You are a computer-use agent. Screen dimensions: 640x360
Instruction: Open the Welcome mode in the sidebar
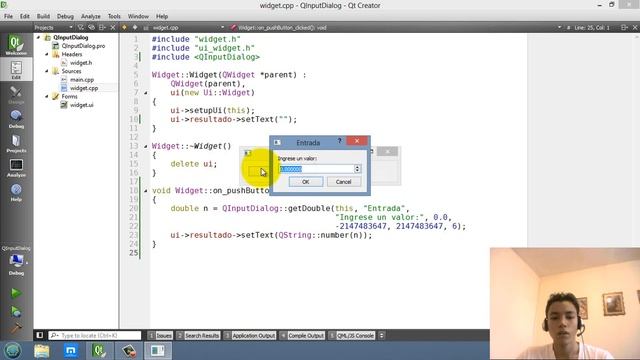(16, 44)
